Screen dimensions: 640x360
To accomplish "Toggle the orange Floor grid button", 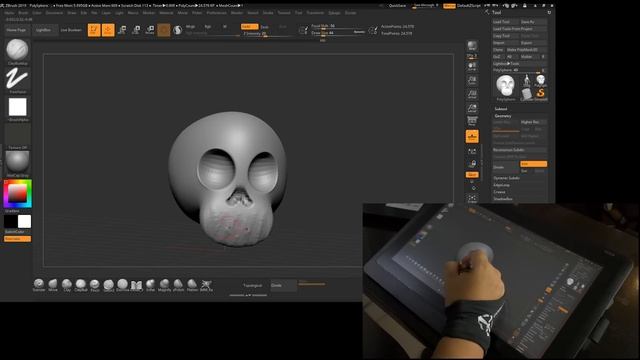I will click(472, 136).
